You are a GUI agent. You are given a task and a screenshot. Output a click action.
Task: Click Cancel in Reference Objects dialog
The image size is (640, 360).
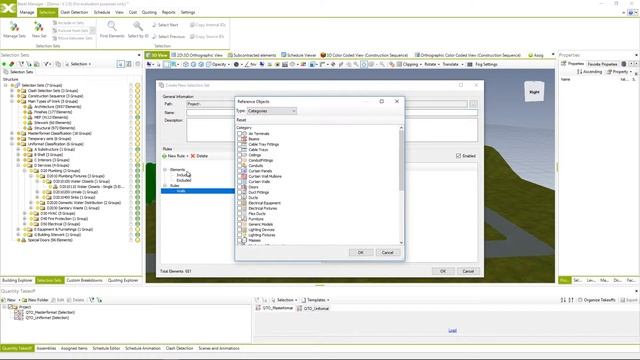(x=387, y=253)
